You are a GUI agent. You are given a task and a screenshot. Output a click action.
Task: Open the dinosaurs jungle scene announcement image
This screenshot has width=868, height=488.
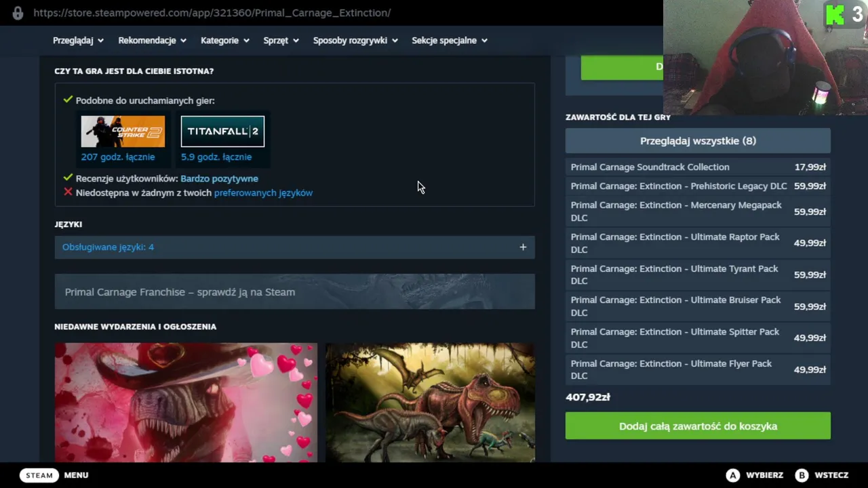point(430,403)
